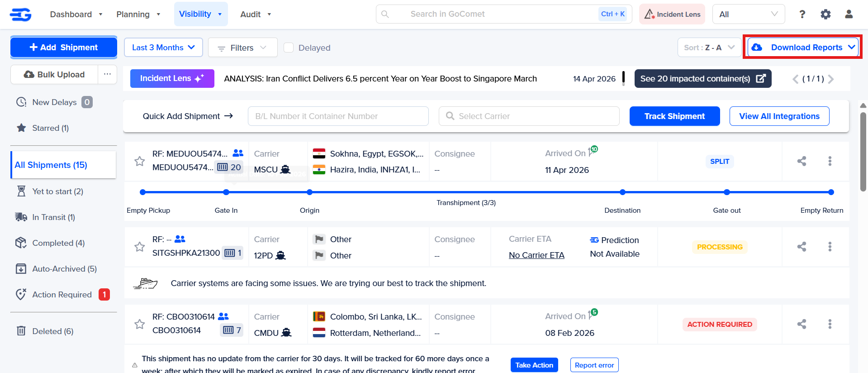Click the Track Shipment button
This screenshot has height=373, width=868.
pos(674,116)
